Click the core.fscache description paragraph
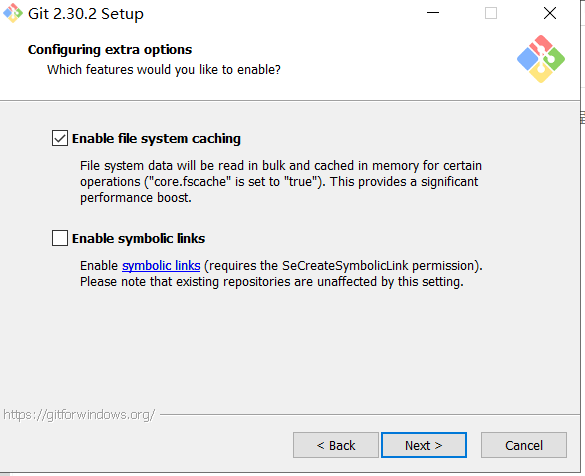The image size is (585, 476). point(281,182)
